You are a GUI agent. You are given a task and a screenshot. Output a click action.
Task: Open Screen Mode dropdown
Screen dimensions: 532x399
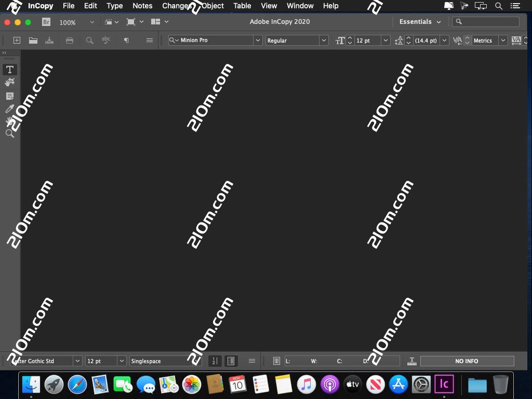coord(135,22)
